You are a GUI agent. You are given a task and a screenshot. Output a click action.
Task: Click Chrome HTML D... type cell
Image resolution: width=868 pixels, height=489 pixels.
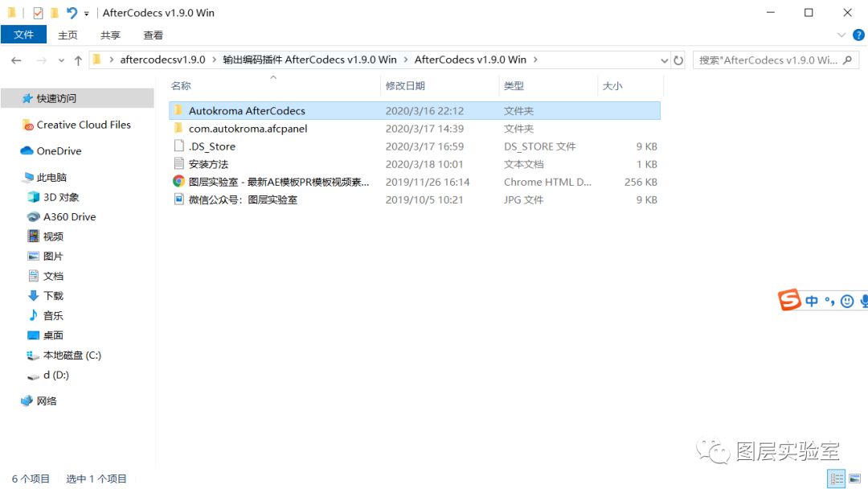point(547,182)
